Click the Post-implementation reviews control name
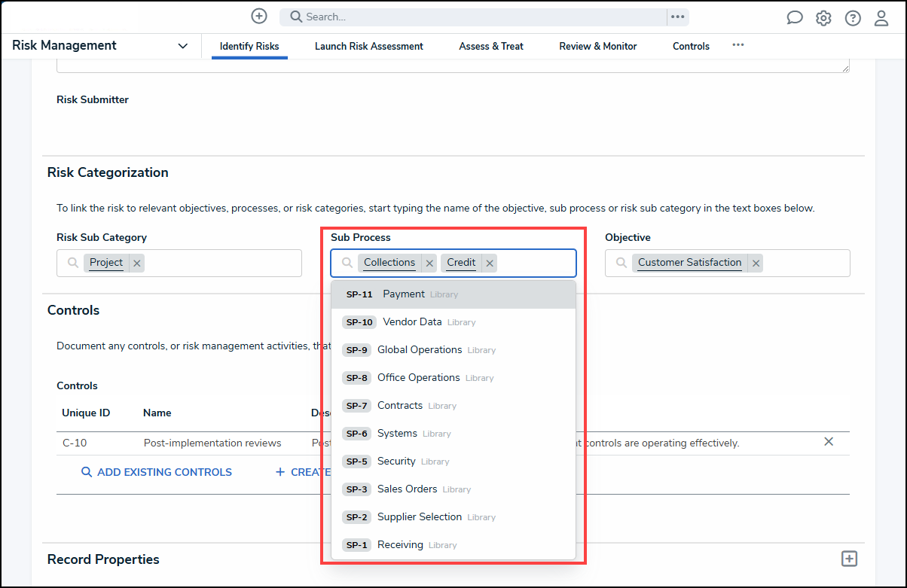907x588 pixels. [212, 443]
